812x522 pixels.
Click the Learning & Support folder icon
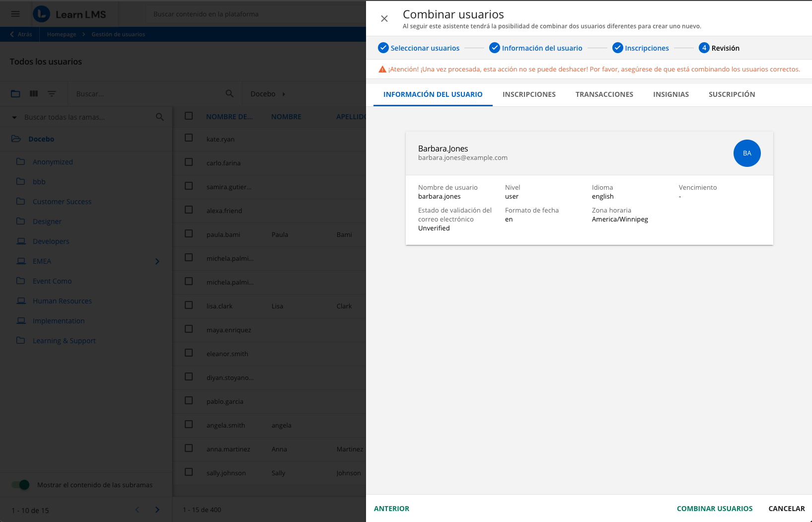click(20, 340)
